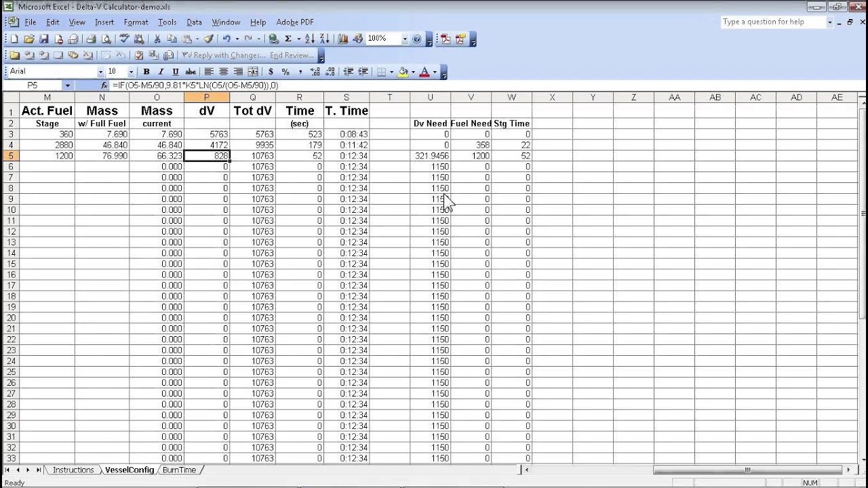Run the Spelling check

click(x=124, y=39)
